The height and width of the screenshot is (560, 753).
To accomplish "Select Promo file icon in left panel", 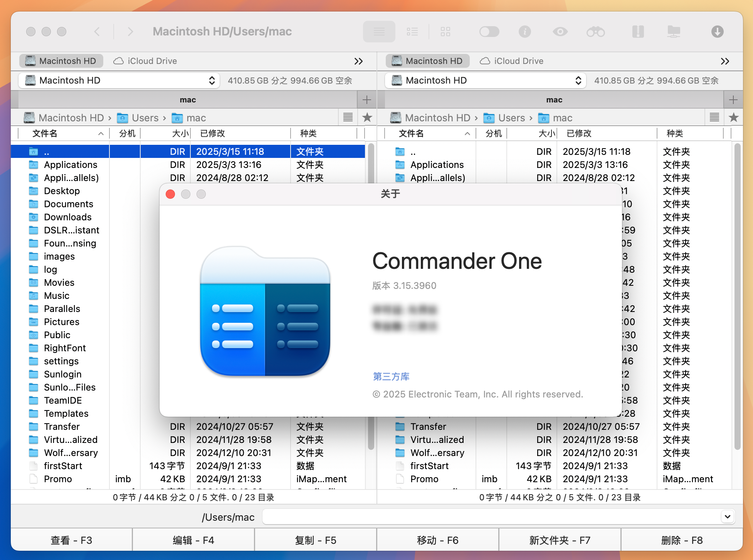I will 34,479.
